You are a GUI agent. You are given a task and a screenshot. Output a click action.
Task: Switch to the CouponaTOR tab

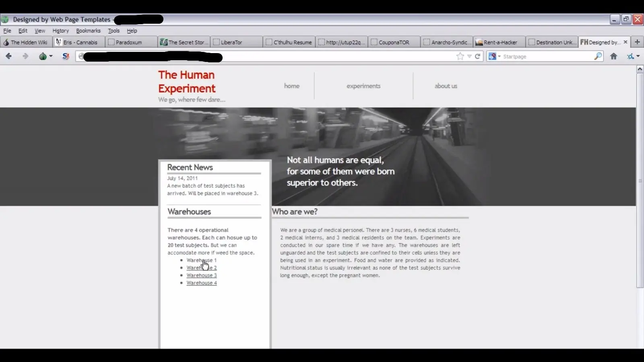click(394, 42)
